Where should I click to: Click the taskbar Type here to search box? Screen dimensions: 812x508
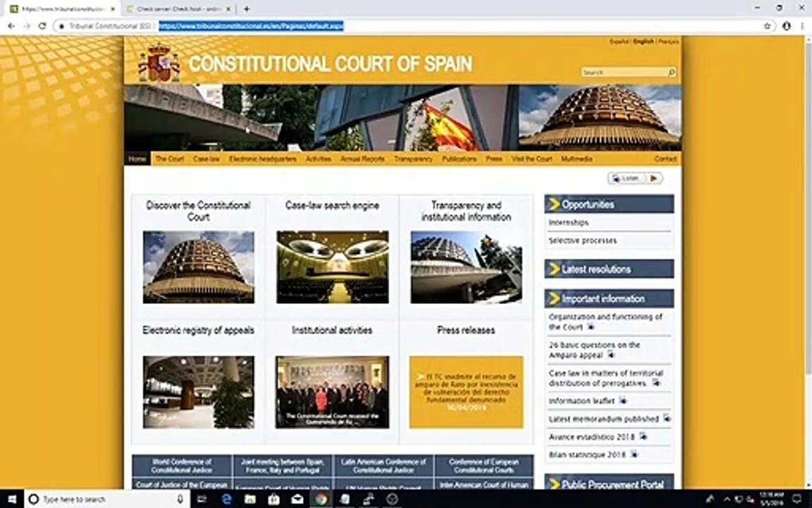106,500
